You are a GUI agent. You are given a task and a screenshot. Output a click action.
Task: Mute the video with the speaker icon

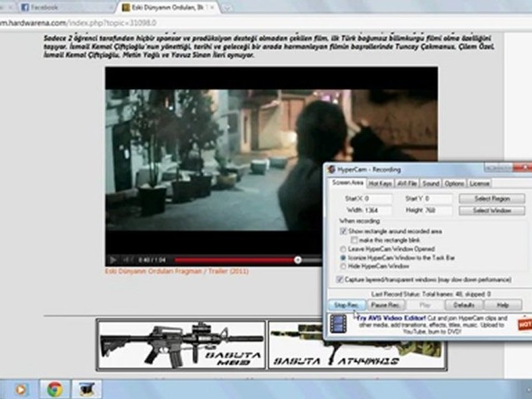pos(127,259)
